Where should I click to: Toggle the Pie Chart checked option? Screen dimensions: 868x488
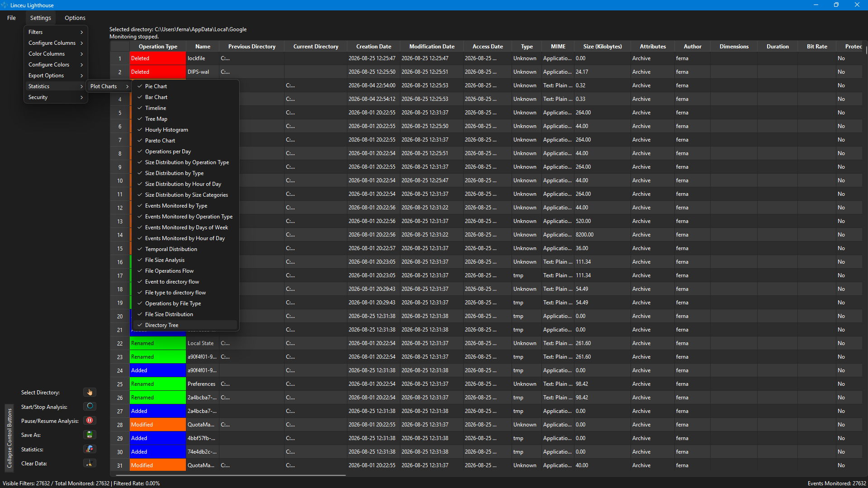185,86
